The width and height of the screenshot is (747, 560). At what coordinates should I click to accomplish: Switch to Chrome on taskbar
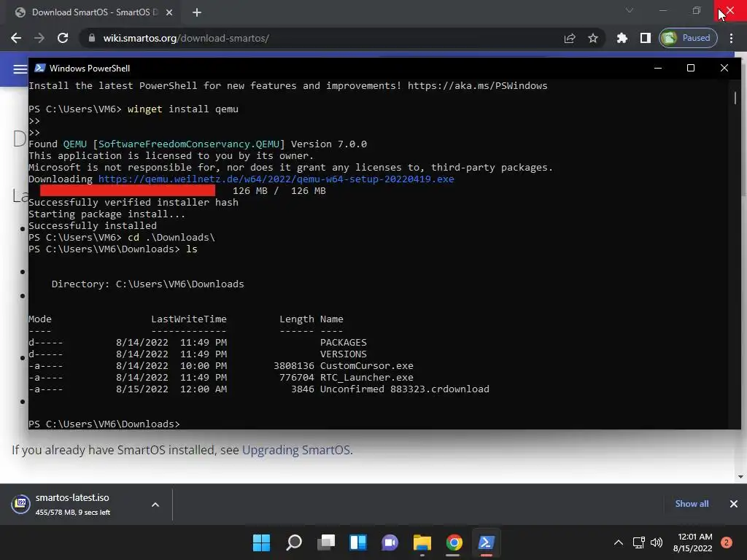[x=454, y=542]
